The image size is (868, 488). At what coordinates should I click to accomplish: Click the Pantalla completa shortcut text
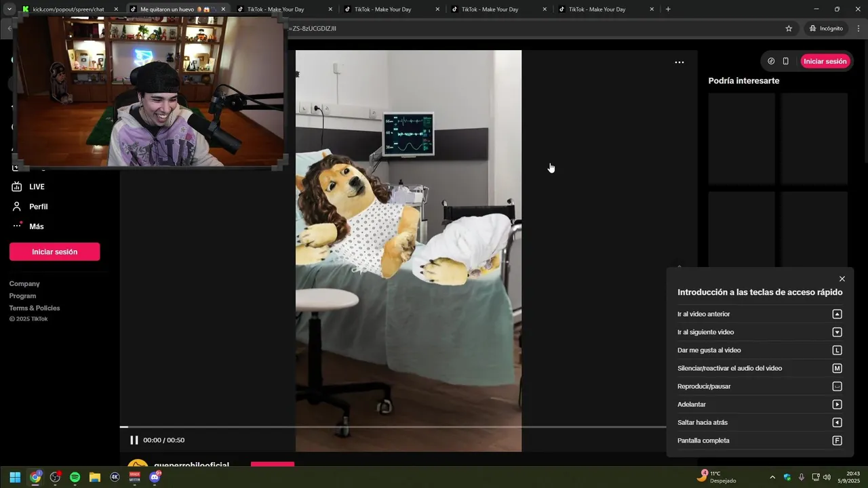703,441
